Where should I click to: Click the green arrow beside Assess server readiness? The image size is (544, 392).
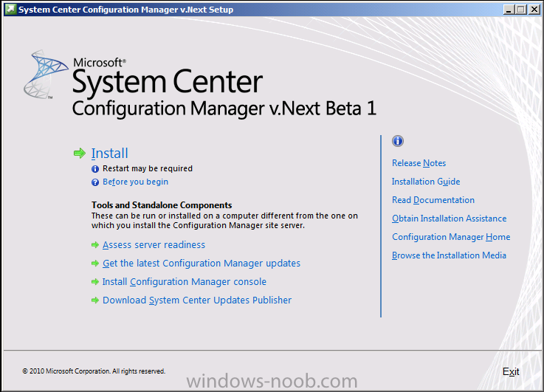click(x=95, y=245)
